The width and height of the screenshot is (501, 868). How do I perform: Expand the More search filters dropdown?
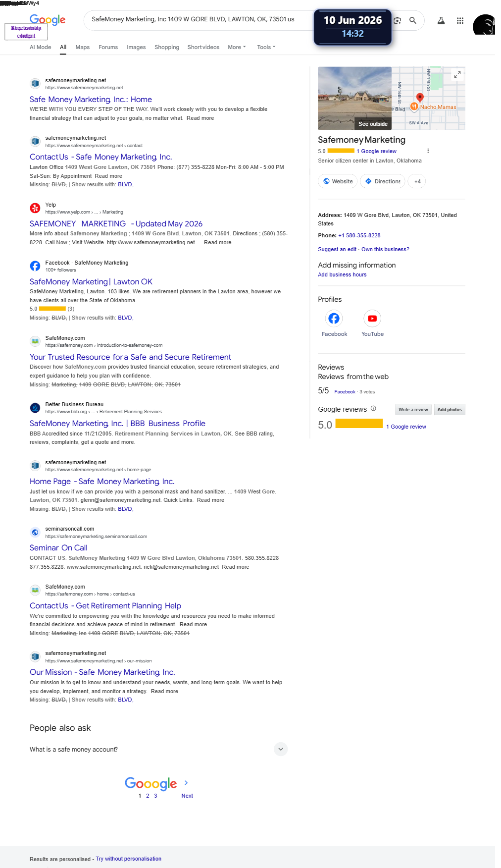237,47
